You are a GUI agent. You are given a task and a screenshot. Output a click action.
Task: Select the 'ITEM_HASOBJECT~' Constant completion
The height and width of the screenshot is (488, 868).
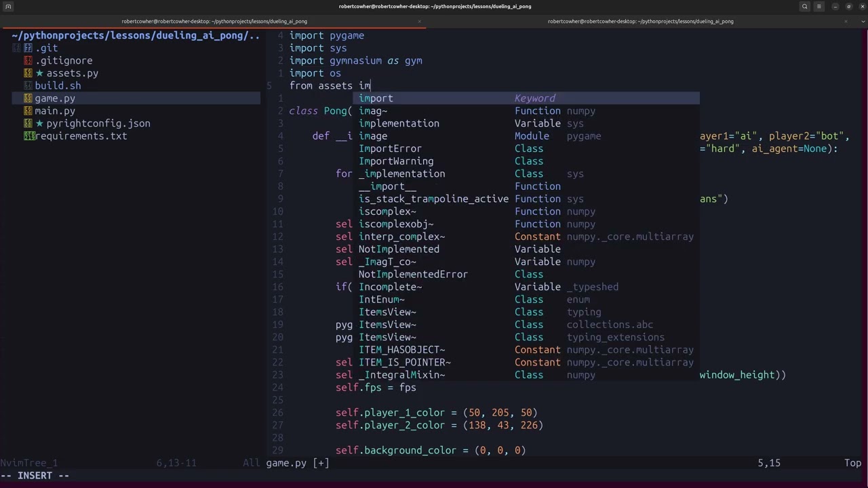[526, 349]
